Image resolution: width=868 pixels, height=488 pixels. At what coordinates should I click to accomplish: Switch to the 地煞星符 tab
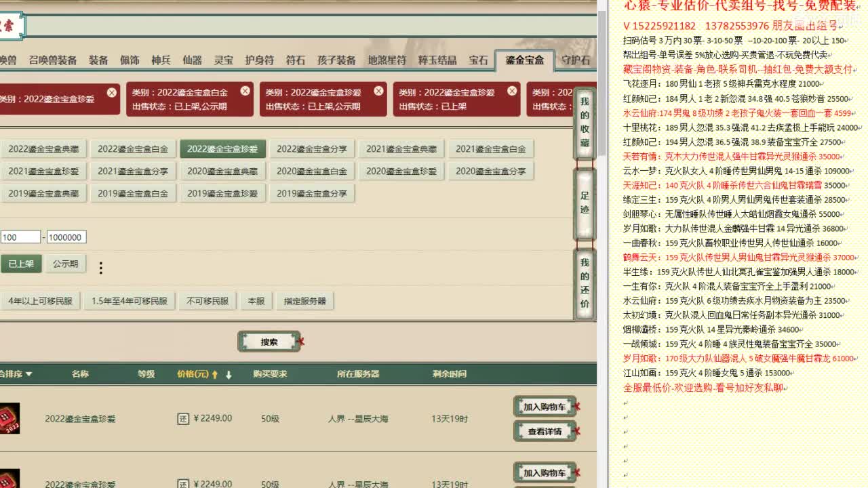387,60
